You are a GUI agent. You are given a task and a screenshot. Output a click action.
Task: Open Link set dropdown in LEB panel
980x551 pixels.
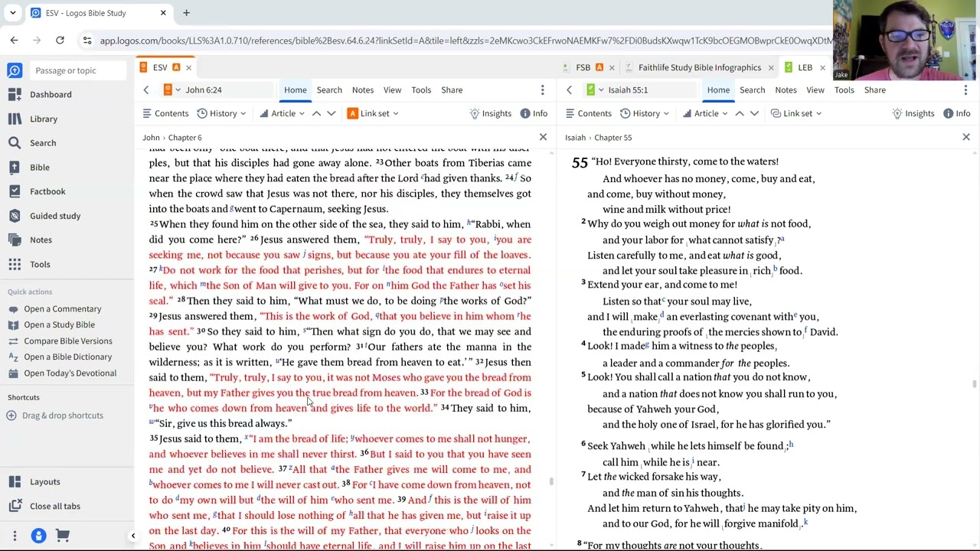point(796,113)
